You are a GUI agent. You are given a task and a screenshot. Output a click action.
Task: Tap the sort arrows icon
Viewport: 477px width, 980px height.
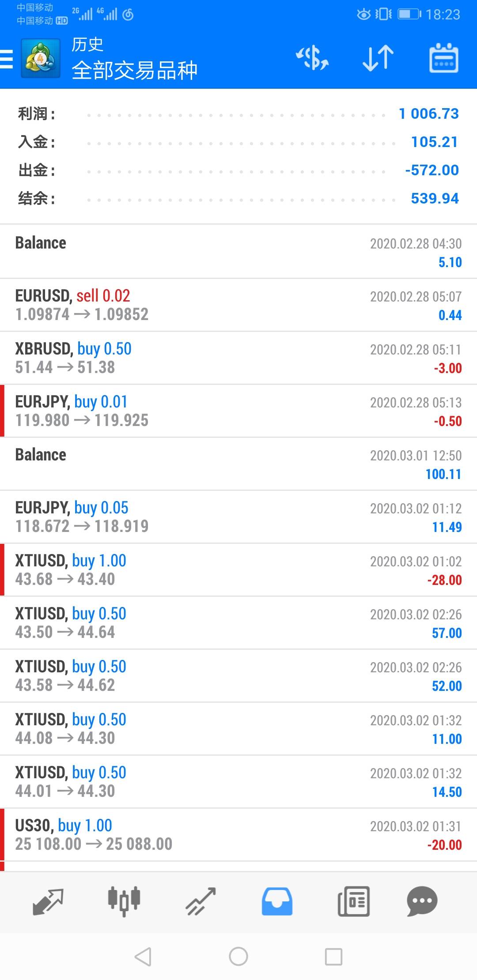tap(378, 58)
